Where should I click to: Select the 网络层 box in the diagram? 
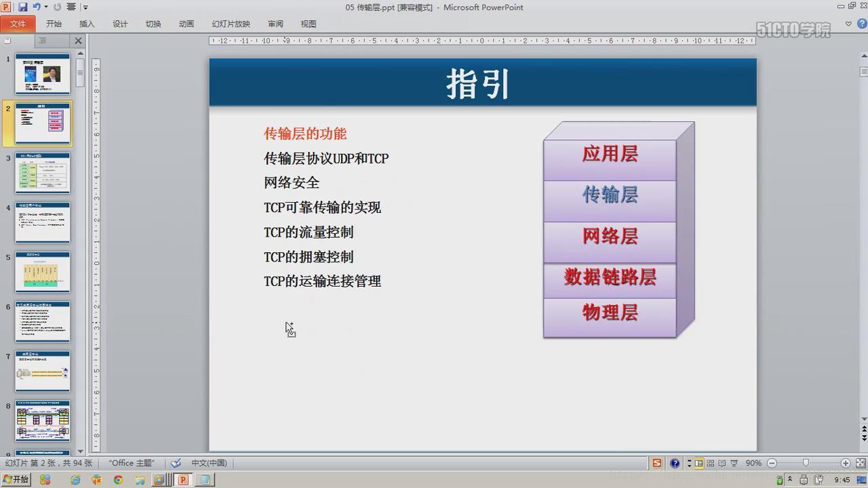pos(610,242)
